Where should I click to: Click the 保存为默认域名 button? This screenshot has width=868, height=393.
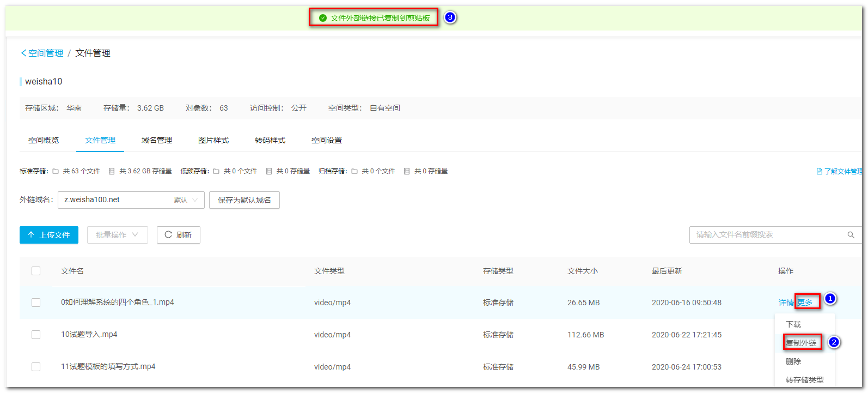[x=244, y=200]
